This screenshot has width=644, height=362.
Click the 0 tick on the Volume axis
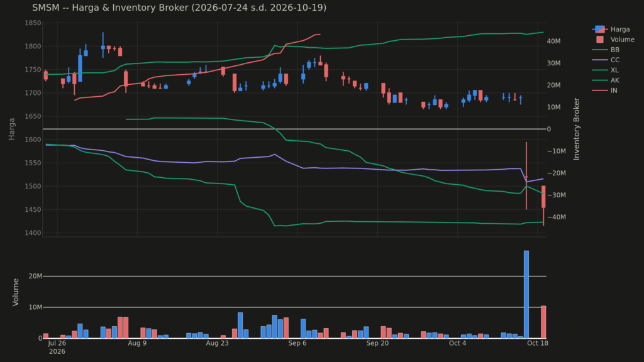[40, 339]
